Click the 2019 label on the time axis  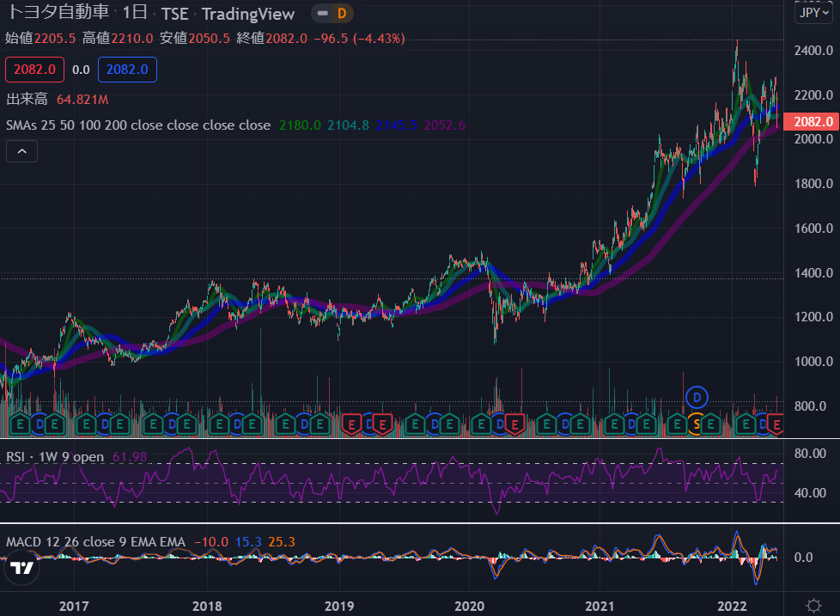point(339,606)
